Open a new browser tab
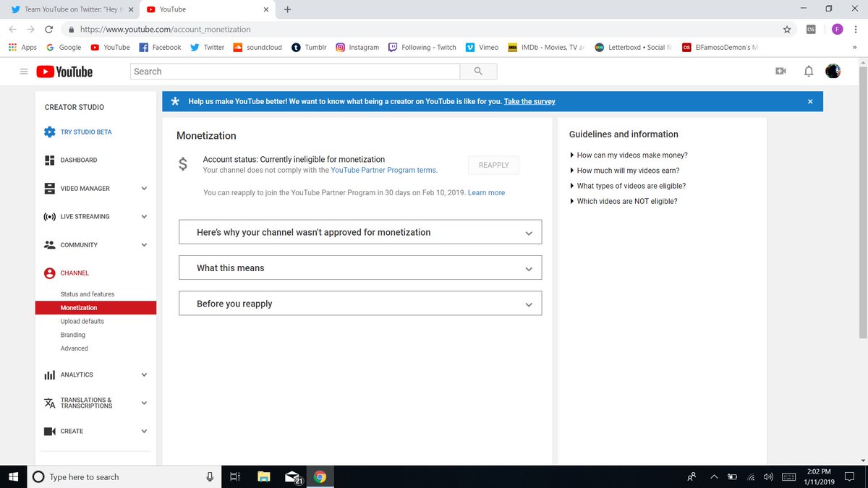 point(288,9)
